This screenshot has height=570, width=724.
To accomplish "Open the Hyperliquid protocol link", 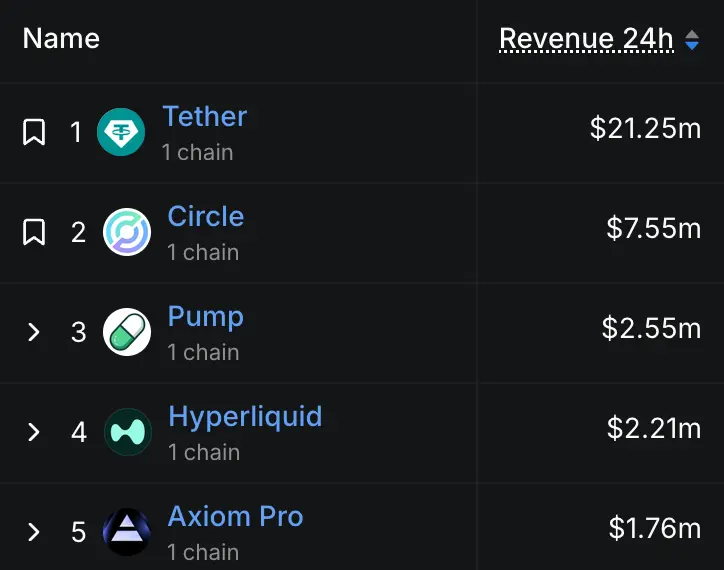I will (245, 418).
